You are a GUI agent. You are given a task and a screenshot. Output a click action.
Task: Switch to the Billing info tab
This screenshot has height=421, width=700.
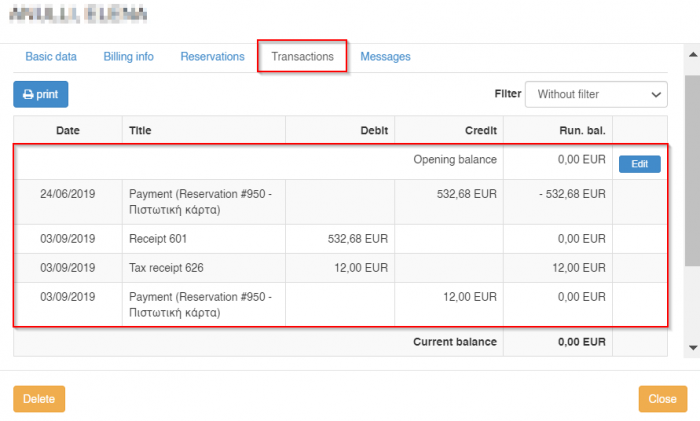(128, 57)
